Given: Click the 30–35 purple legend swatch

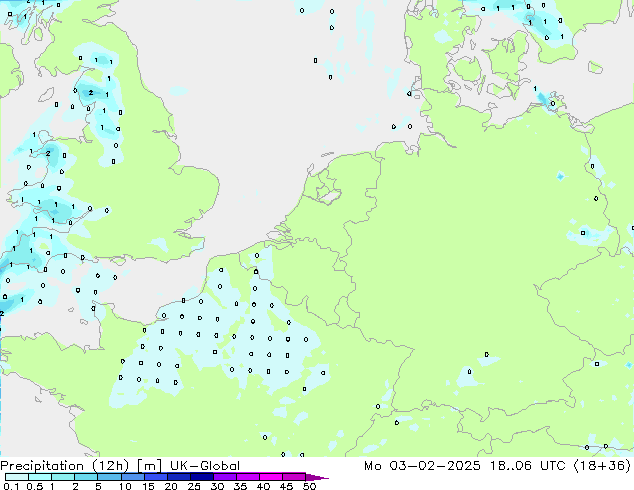Looking at the screenshot, I should coord(225,477).
